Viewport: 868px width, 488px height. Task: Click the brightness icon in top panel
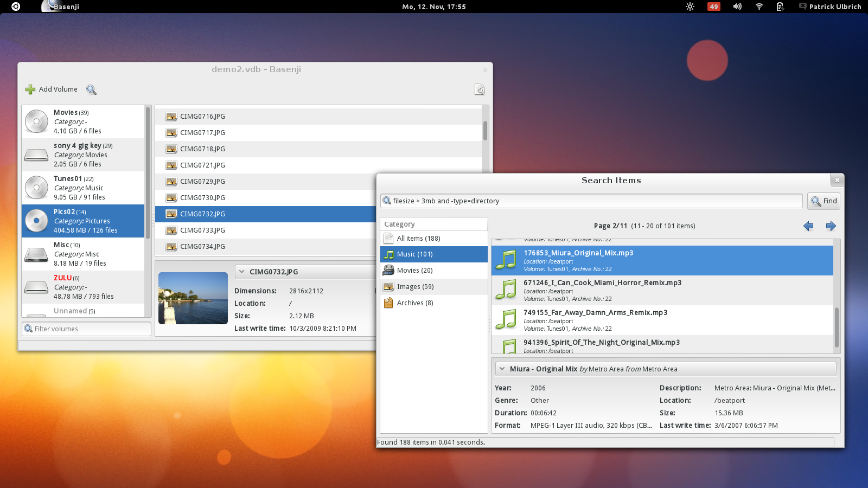pos(690,7)
